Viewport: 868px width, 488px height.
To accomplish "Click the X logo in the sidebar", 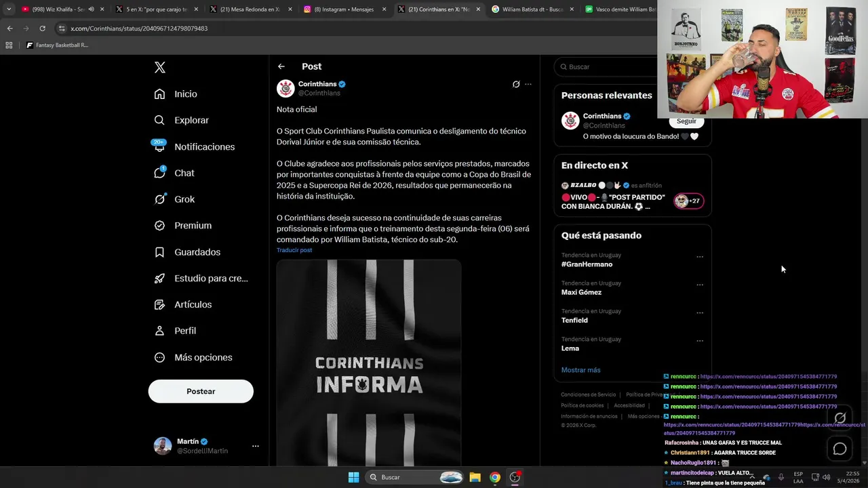I will point(160,67).
